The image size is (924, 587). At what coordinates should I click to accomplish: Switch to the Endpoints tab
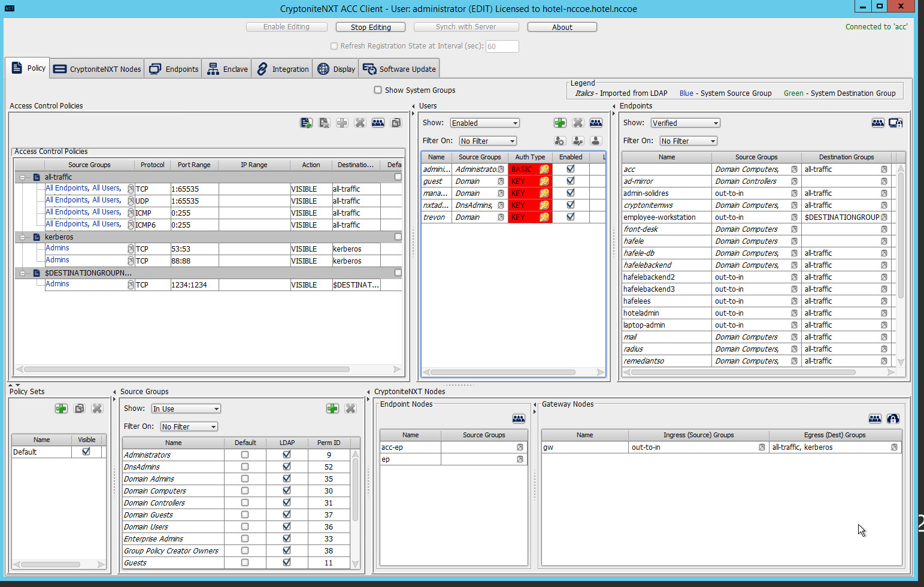coord(174,69)
